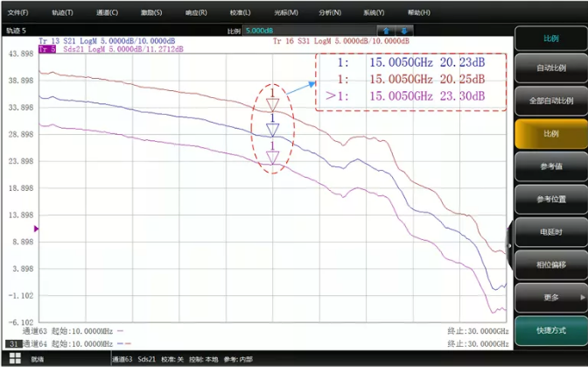Open the green 快捷方式 softkey
Screen dimensions: 588x367
551,330
